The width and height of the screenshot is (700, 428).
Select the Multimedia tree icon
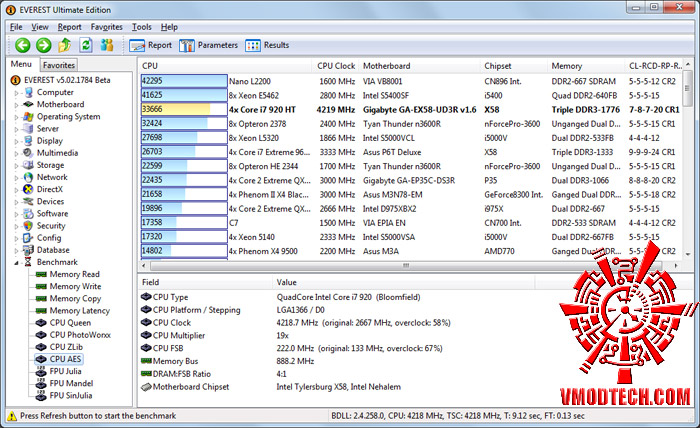(29, 153)
